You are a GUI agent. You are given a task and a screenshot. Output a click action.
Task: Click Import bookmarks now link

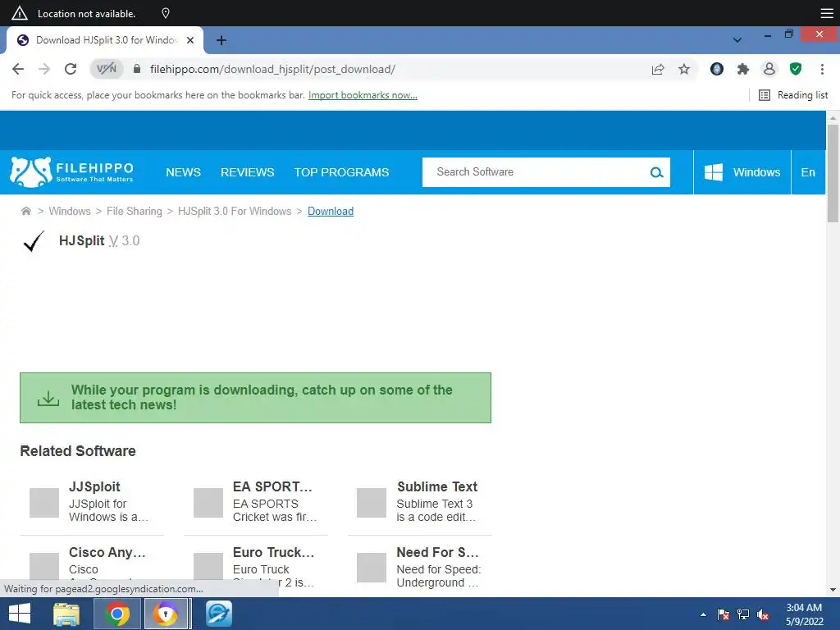(x=363, y=95)
